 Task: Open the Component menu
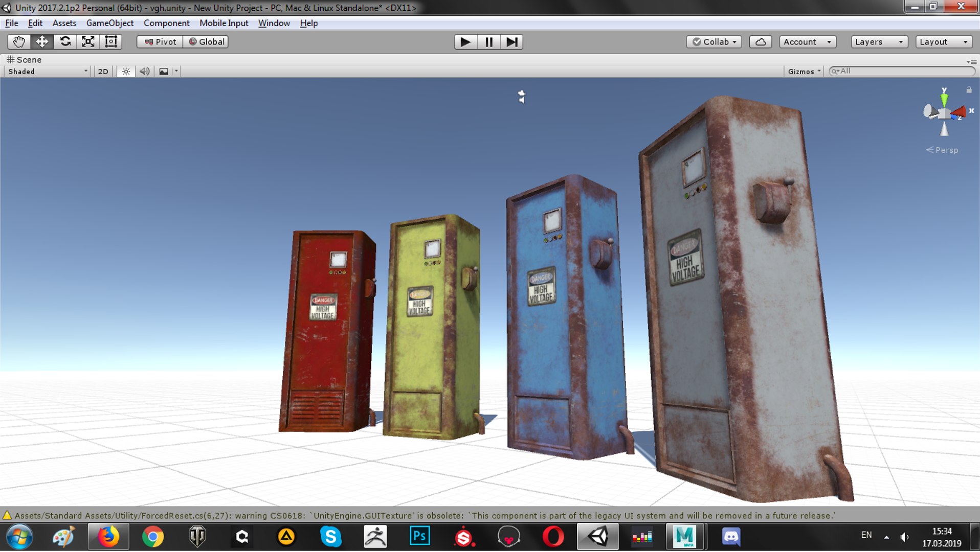pos(166,23)
